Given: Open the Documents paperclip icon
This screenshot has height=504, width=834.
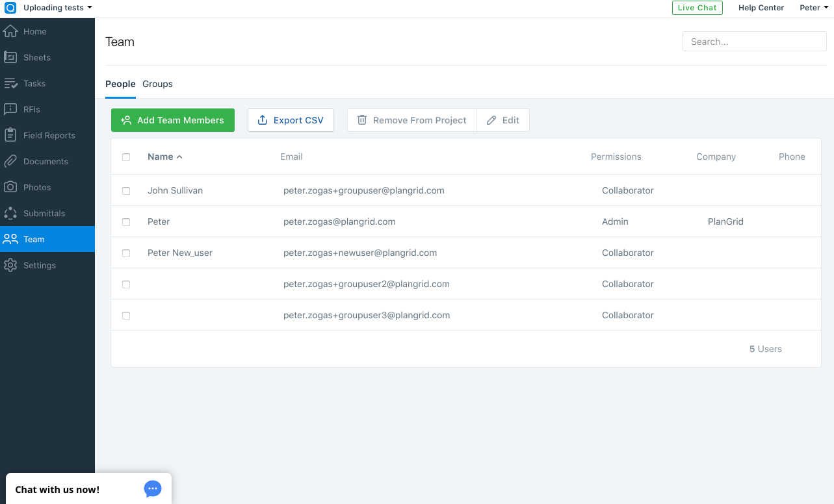Looking at the screenshot, I should click(x=10, y=161).
